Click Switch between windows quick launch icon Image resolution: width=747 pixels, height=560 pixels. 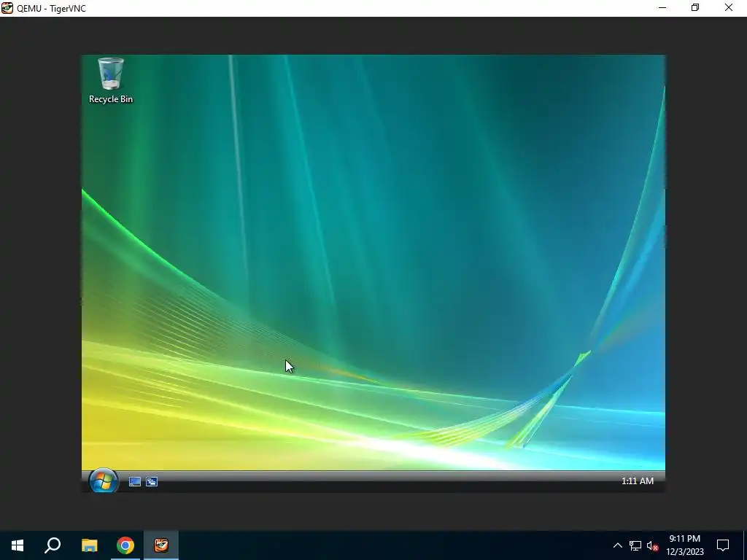(x=152, y=481)
